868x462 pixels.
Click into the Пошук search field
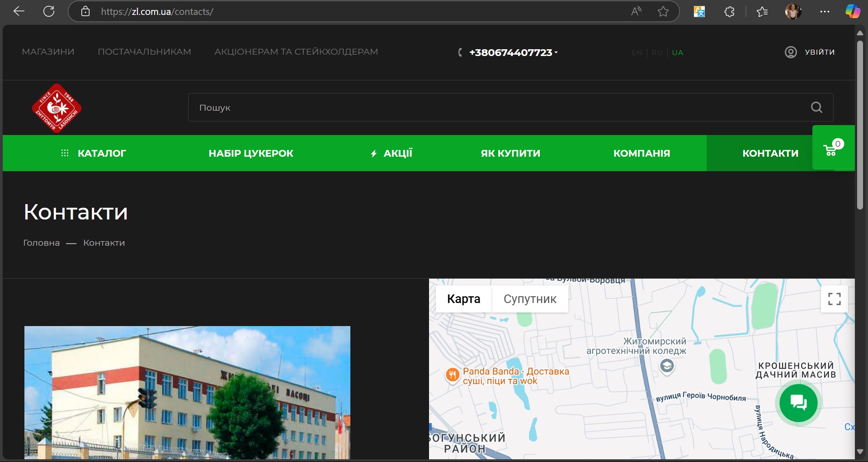(x=497, y=107)
